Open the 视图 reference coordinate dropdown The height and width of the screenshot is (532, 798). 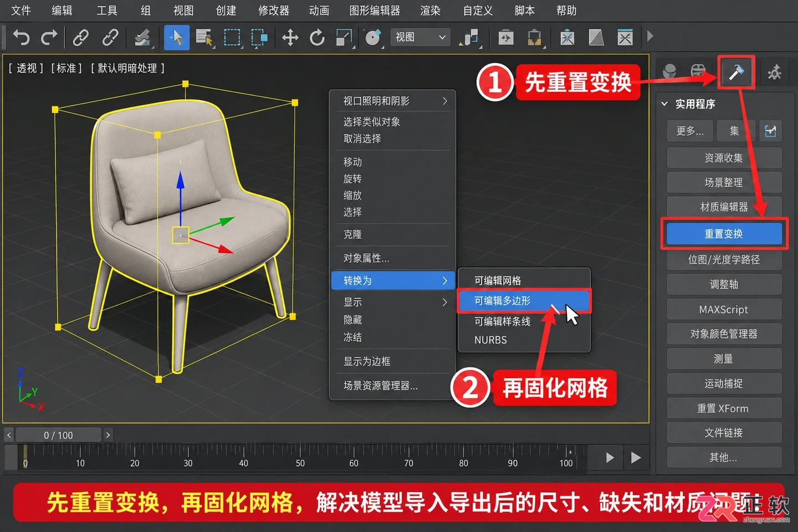(420, 37)
